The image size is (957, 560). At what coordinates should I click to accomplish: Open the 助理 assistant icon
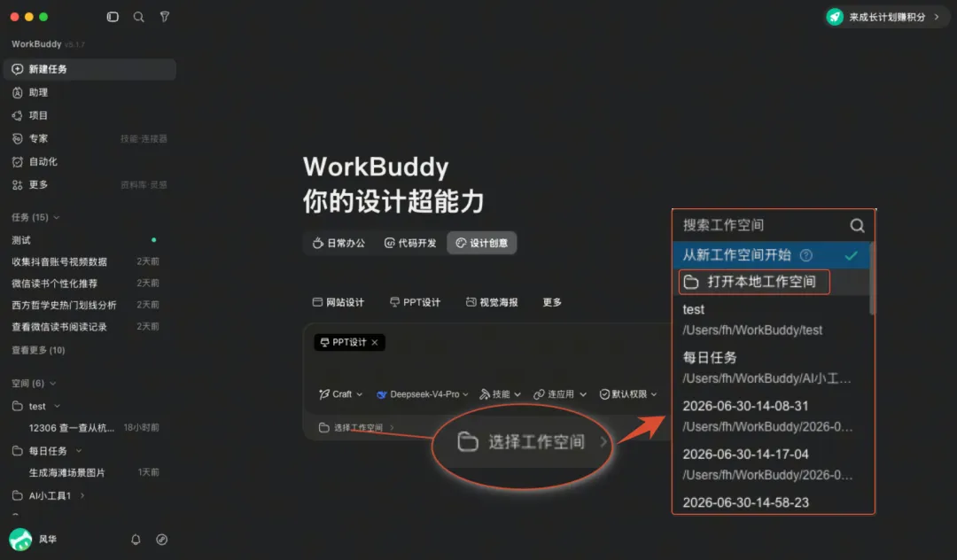tap(17, 93)
